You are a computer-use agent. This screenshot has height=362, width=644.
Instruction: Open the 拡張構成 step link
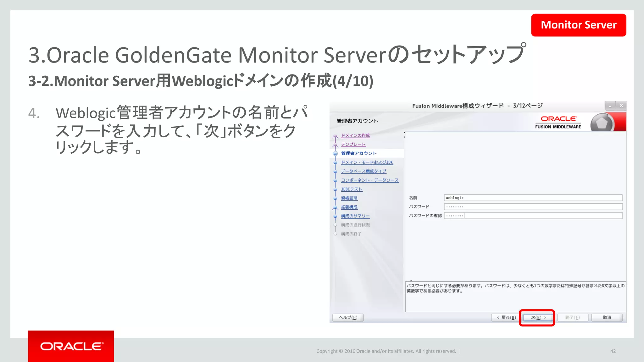click(349, 207)
